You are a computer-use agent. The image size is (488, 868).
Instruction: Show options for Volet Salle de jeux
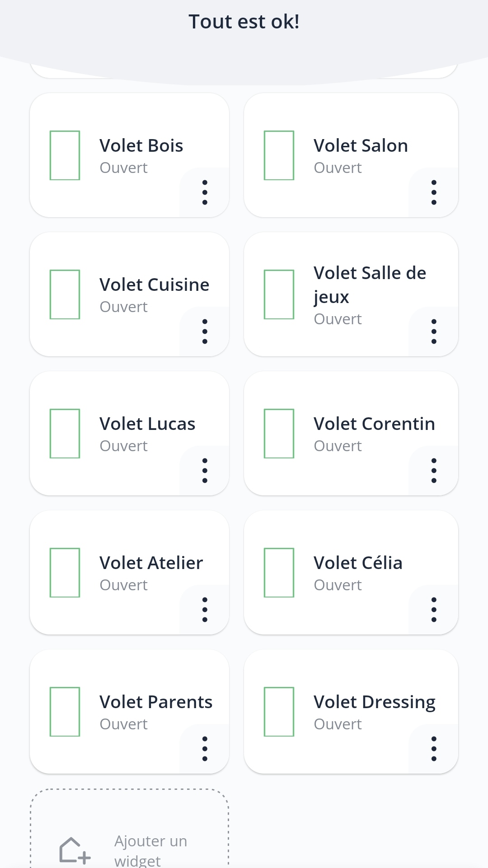click(x=434, y=331)
